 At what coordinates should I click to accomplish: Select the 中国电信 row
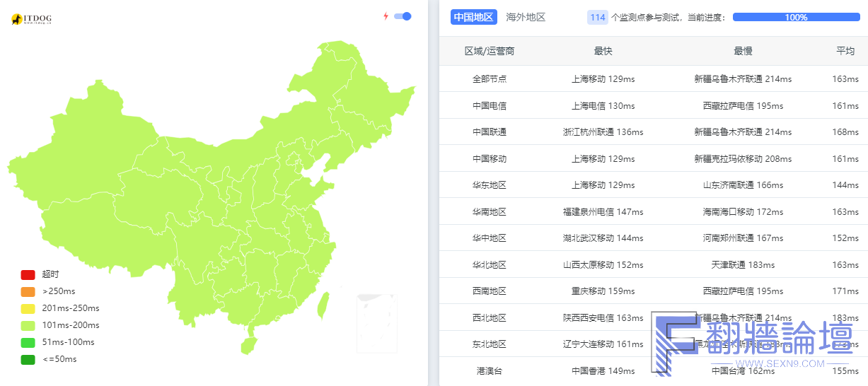654,105
